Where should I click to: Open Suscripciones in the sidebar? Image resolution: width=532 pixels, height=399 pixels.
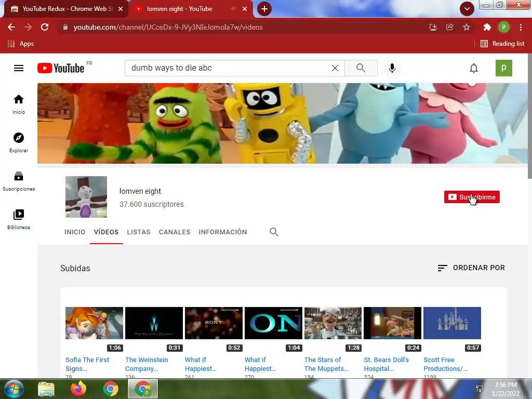[x=19, y=181]
